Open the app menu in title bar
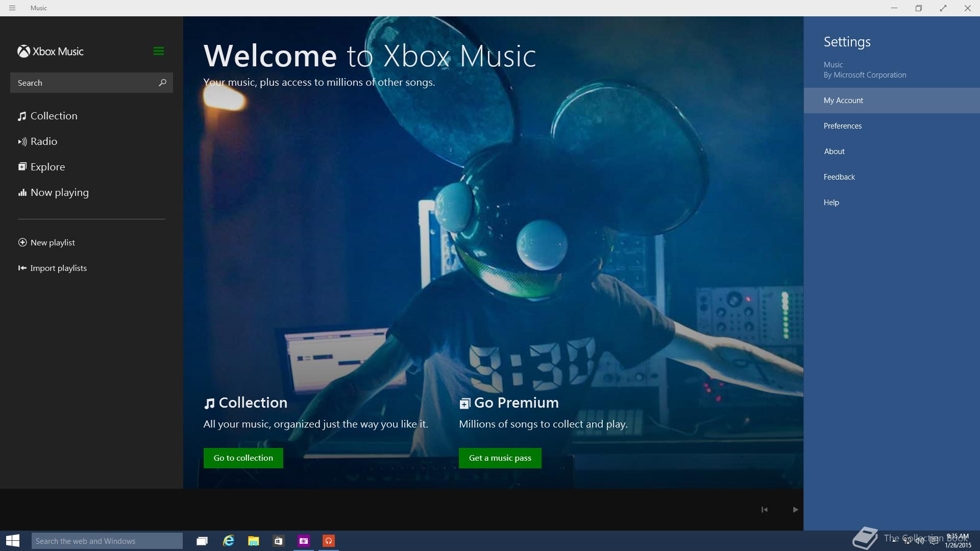This screenshot has height=551, width=980. 12,8
